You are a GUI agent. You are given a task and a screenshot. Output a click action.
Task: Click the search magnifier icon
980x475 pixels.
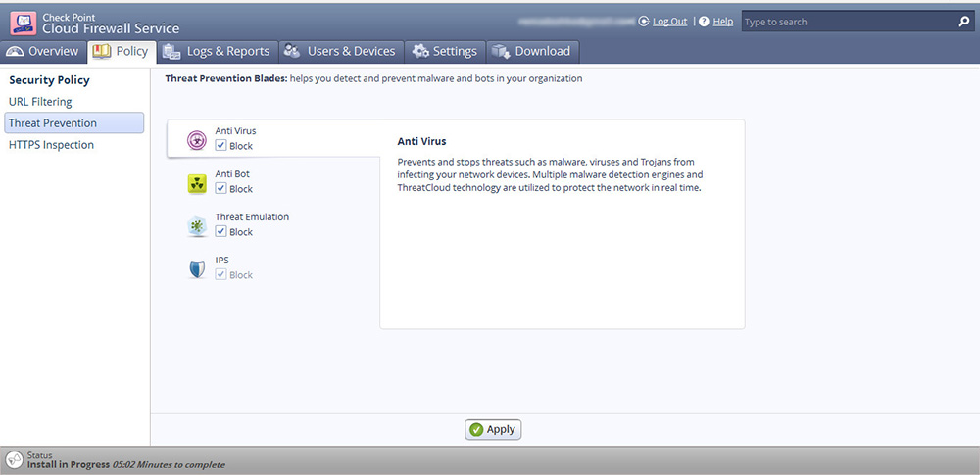point(963,22)
